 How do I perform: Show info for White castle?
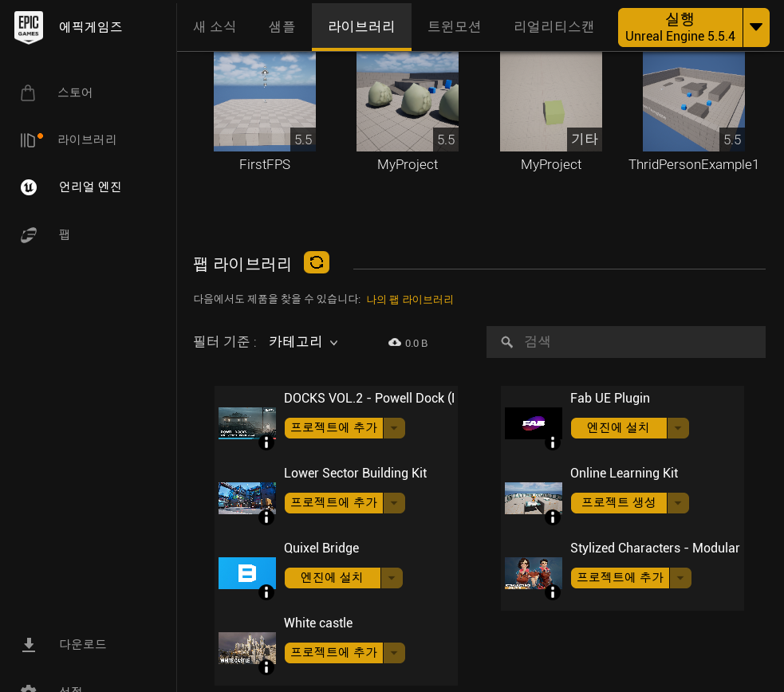coord(266,667)
